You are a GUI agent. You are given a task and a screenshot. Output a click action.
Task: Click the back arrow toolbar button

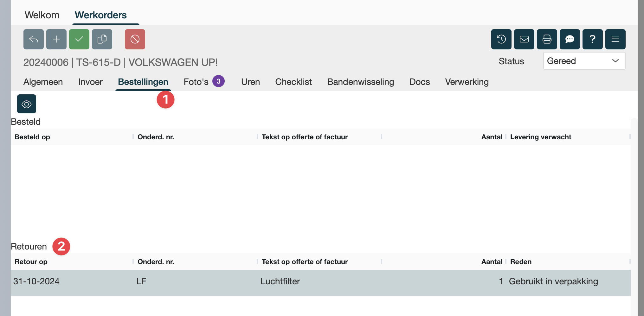point(34,39)
